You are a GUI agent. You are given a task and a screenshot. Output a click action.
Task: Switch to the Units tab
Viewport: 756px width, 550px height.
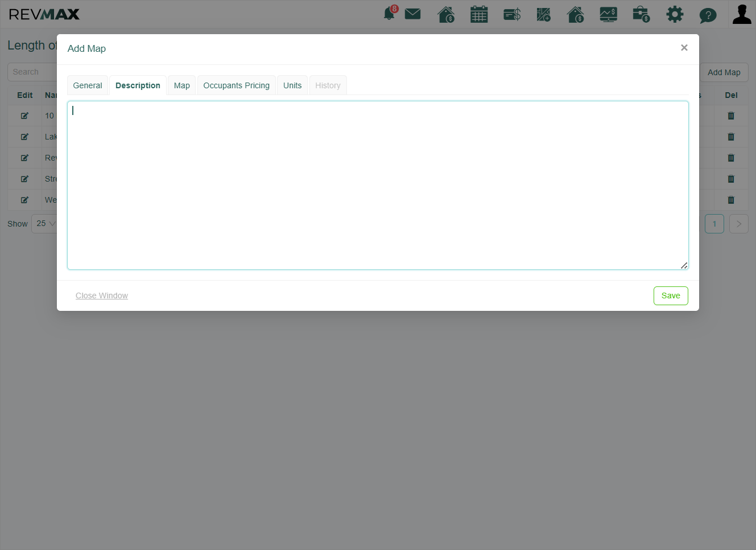(x=292, y=85)
